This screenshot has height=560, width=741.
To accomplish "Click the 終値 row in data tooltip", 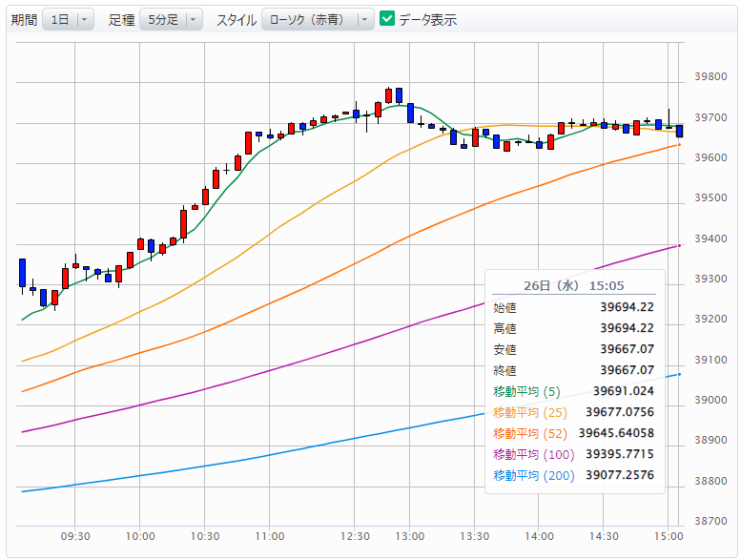I will pyautogui.click(x=573, y=369).
